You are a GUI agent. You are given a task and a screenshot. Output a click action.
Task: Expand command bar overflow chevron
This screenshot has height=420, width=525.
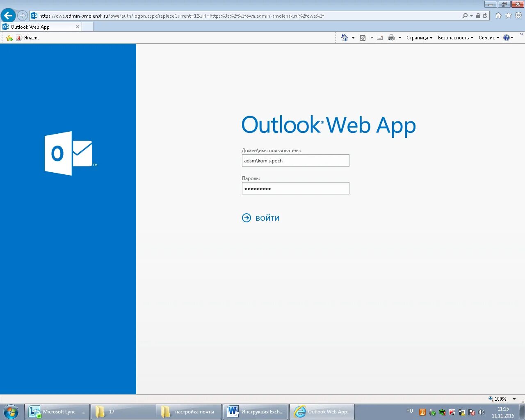(521, 35)
